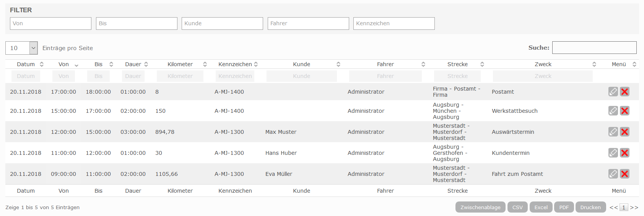Delete the Fahrt zum Postamt entry
This screenshot has width=644, height=216.
[624, 174]
